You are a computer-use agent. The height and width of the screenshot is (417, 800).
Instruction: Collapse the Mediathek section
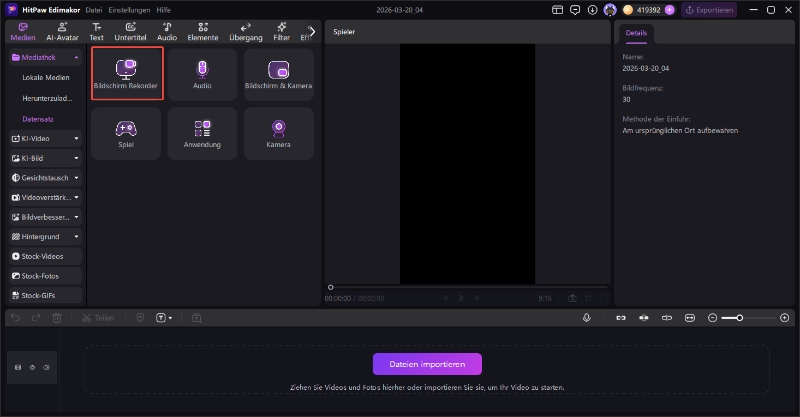(77, 58)
